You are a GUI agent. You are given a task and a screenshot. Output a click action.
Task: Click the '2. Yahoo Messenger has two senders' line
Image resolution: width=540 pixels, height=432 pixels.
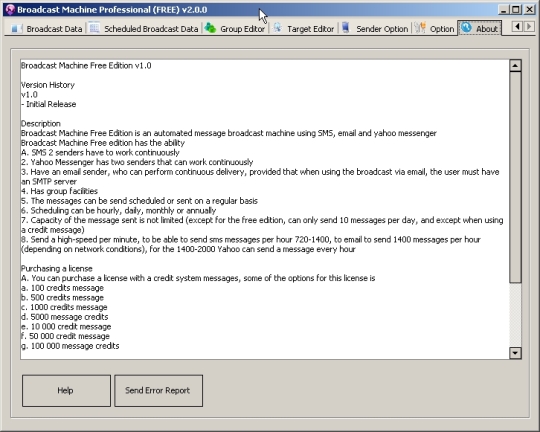[x=137, y=162]
